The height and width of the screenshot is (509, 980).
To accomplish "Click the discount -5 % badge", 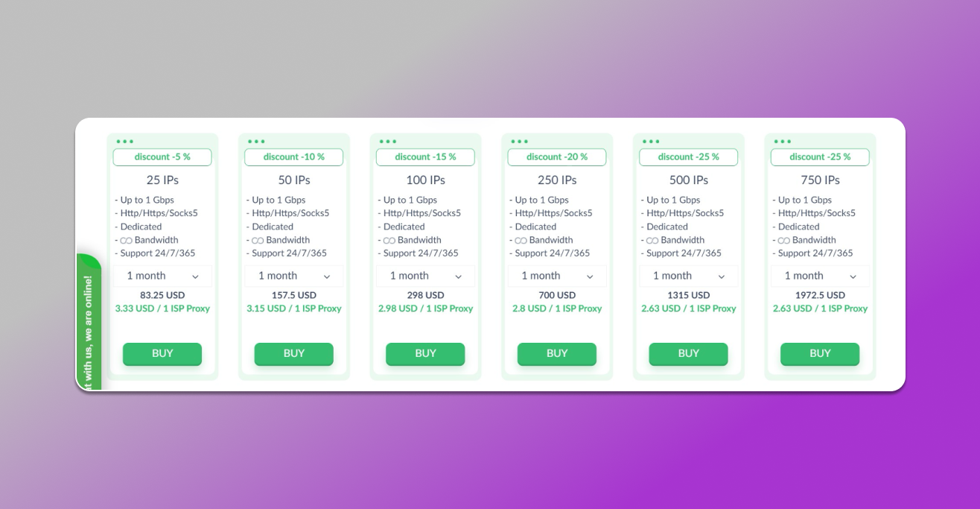I will point(162,157).
